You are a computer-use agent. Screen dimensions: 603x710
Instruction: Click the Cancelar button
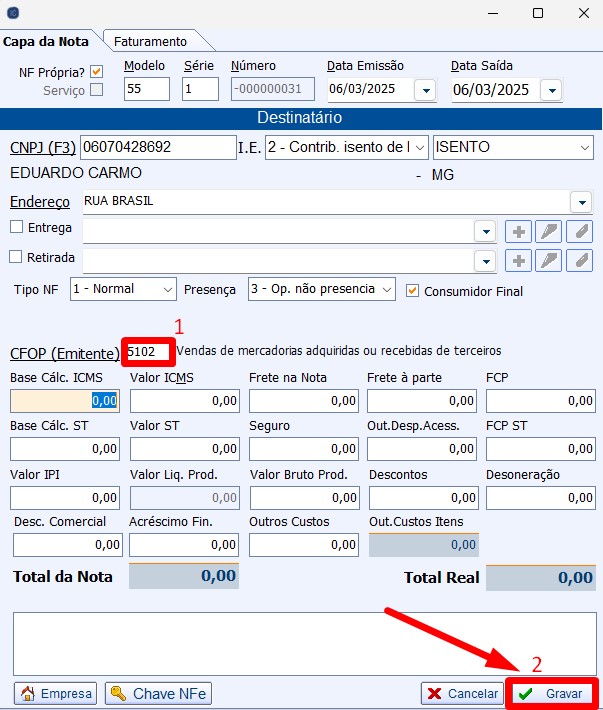point(461,694)
